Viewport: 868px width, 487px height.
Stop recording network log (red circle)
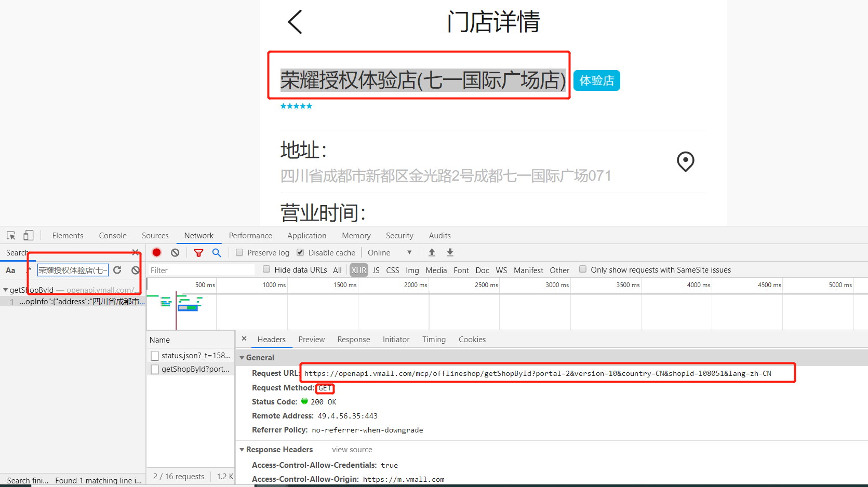tap(156, 252)
